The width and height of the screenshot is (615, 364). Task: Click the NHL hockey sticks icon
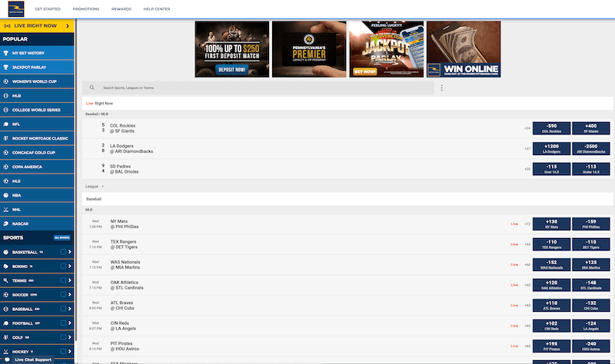click(6, 210)
